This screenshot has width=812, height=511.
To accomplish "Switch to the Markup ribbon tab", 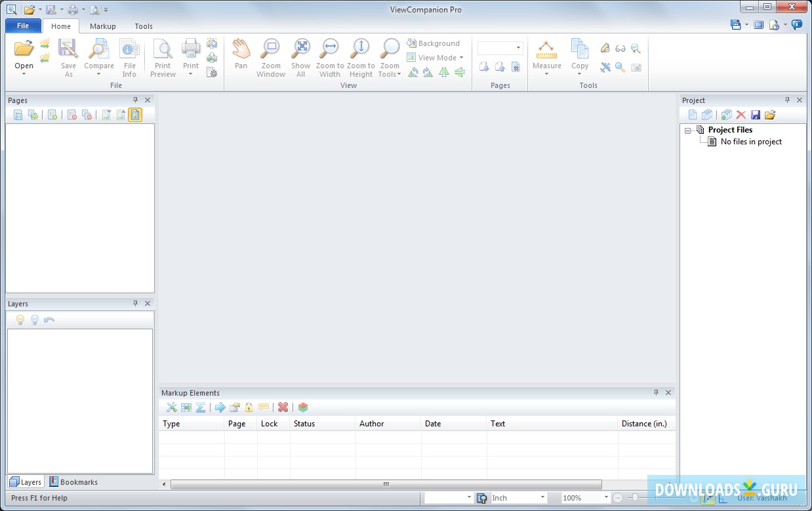I will [102, 26].
